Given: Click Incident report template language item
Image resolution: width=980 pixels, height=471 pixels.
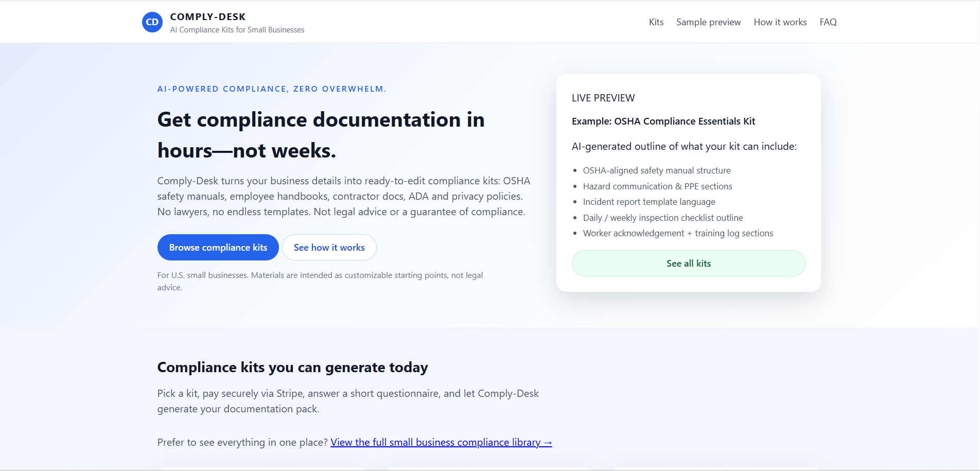Looking at the screenshot, I should pyautogui.click(x=649, y=202).
